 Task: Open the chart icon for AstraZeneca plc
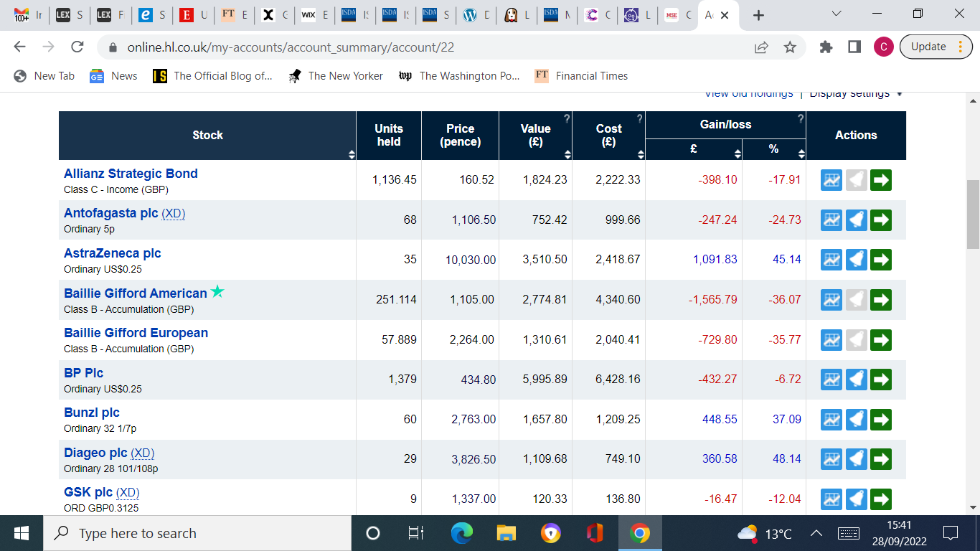[831, 260]
